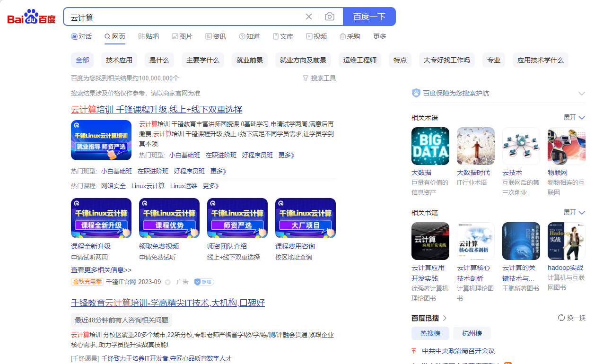Expand the 相关书籍 section with 展开
Viewport: 612px width, 364px height.
click(574, 212)
